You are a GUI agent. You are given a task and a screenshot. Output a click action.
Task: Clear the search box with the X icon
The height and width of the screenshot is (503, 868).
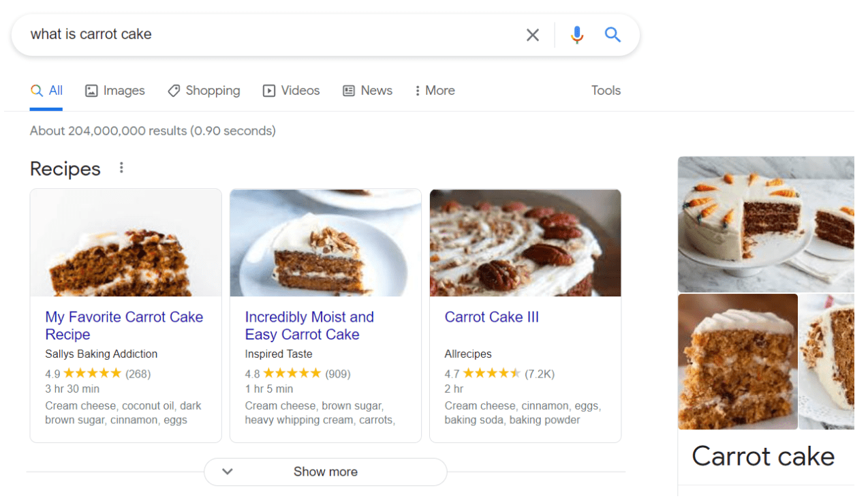[x=533, y=35]
